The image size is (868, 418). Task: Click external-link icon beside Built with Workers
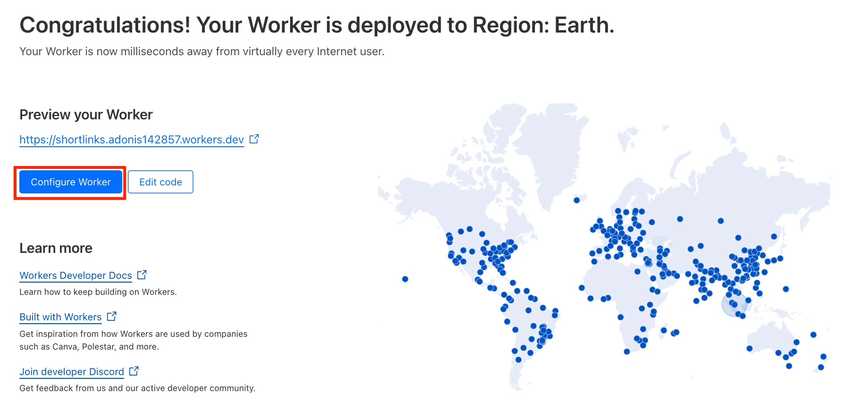[x=112, y=317]
